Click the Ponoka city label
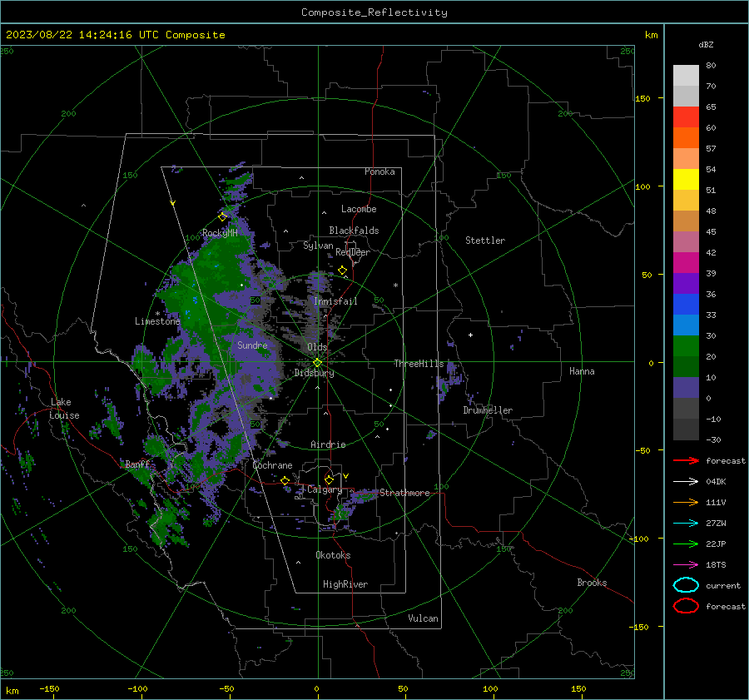749x700 pixels. click(379, 171)
